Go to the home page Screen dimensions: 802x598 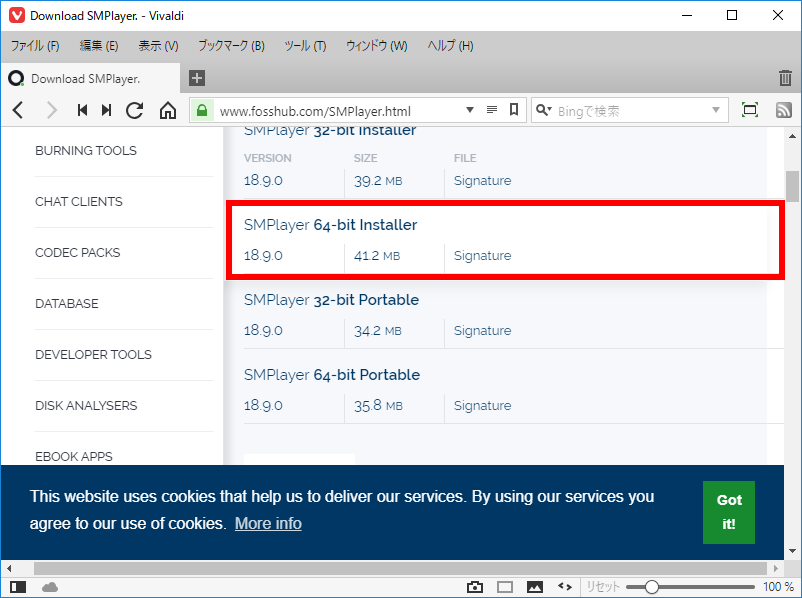pyautogui.click(x=168, y=110)
